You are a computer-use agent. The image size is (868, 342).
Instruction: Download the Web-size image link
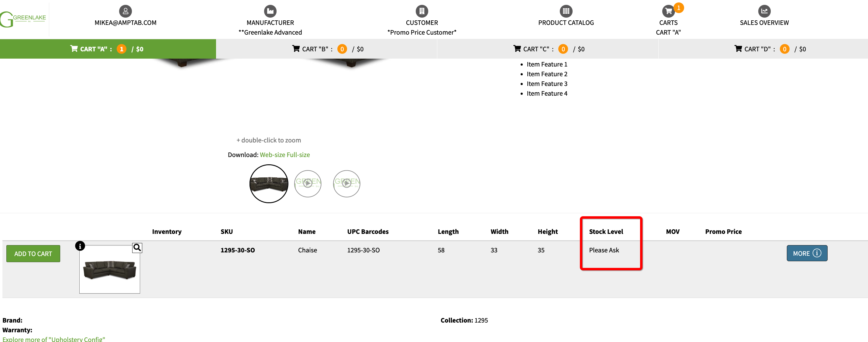(x=272, y=155)
